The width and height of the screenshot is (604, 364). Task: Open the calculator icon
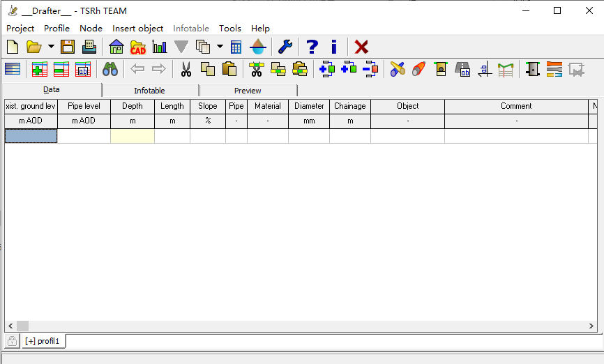coord(236,47)
